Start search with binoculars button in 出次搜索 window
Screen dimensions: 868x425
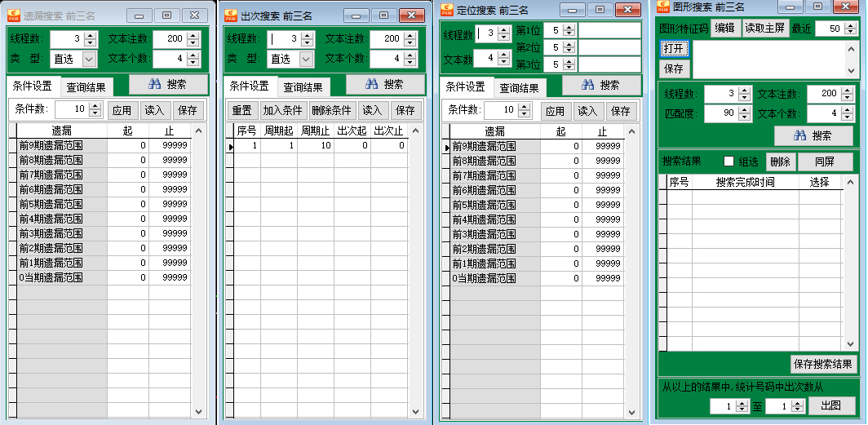385,84
